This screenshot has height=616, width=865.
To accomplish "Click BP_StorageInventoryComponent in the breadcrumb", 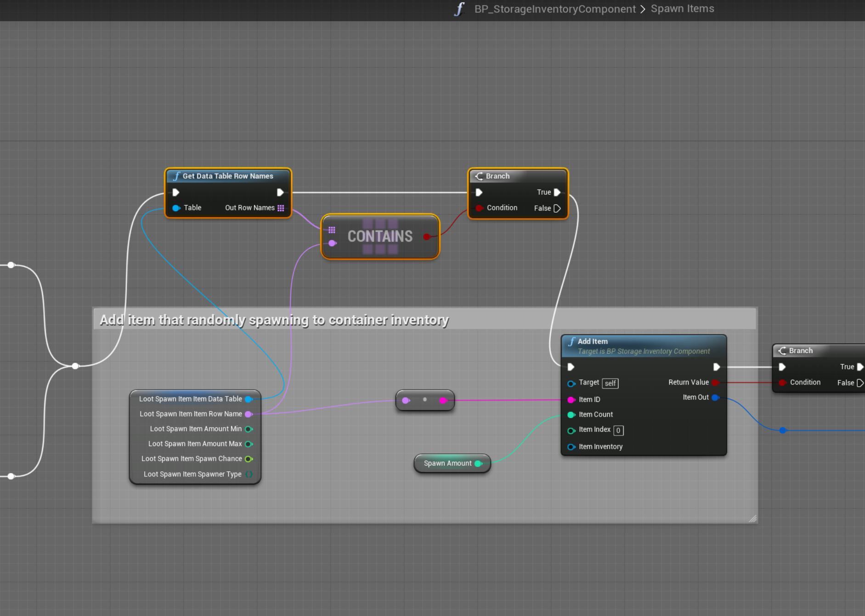I will tap(554, 9).
